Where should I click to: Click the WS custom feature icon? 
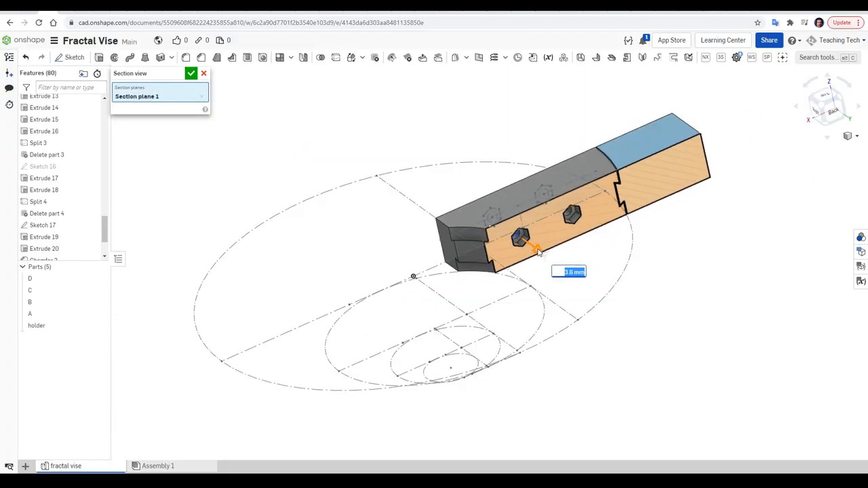[751, 58]
